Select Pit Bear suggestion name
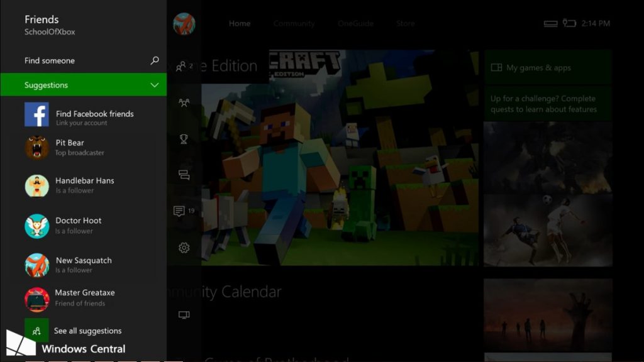 pyautogui.click(x=70, y=143)
